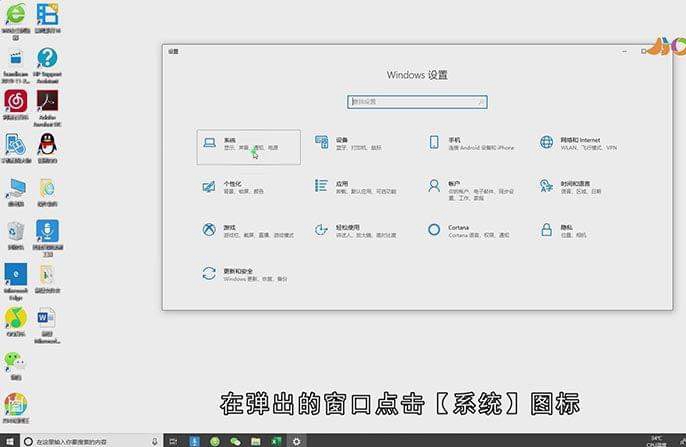Select the blue microphone app desktop icon
This screenshot has height=447, width=686.
click(47, 238)
